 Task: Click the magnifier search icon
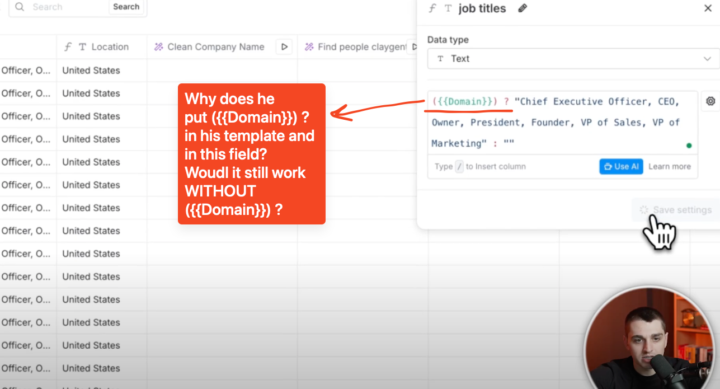point(19,6)
